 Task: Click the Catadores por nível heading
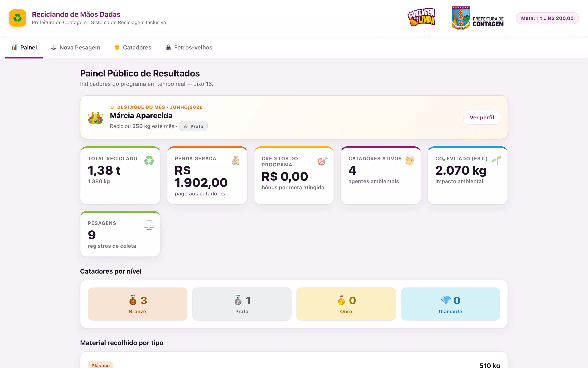point(111,271)
